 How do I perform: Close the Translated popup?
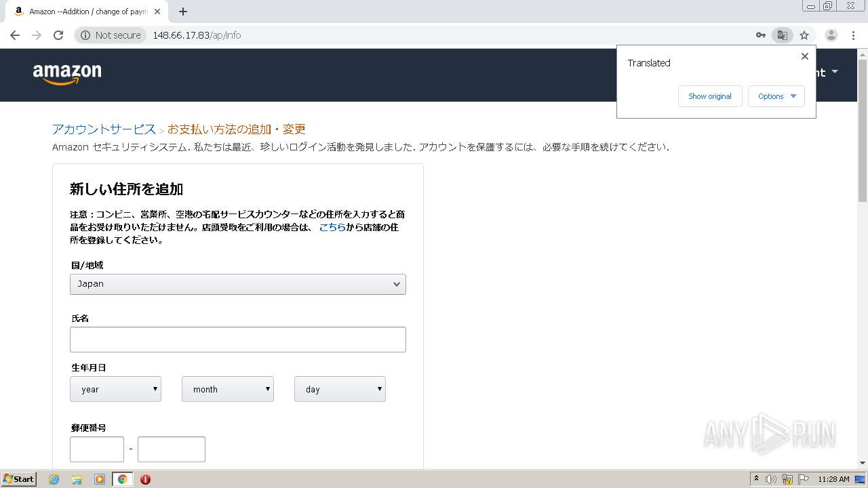[805, 56]
